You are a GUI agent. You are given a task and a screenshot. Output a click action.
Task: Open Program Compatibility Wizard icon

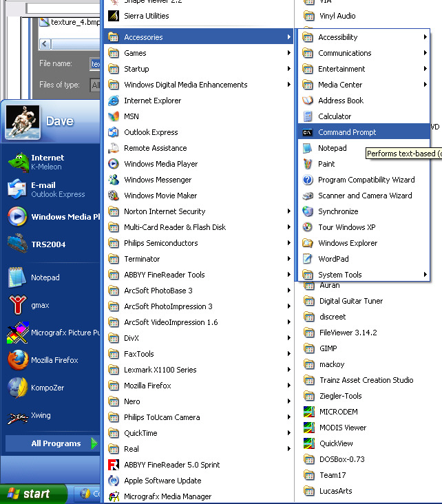point(308,180)
